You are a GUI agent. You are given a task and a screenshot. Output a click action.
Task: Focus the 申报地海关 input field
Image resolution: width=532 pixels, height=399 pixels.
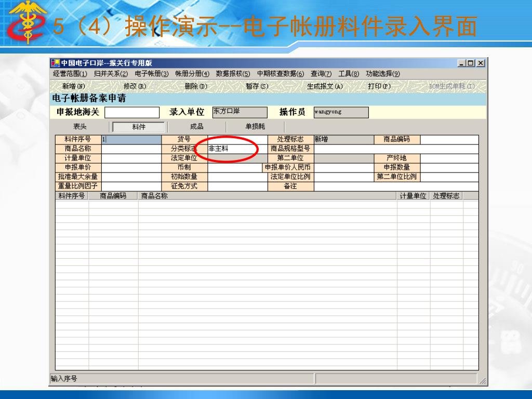(132, 112)
